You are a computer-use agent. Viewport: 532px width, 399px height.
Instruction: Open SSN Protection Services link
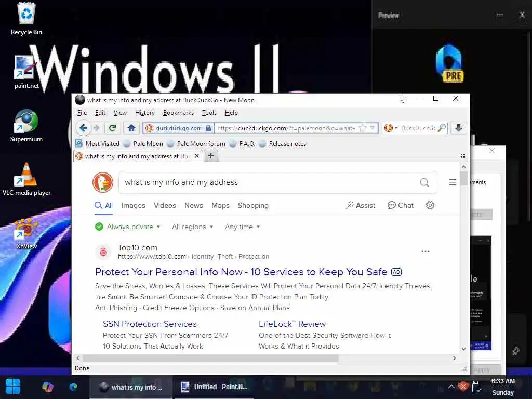[x=150, y=324]
